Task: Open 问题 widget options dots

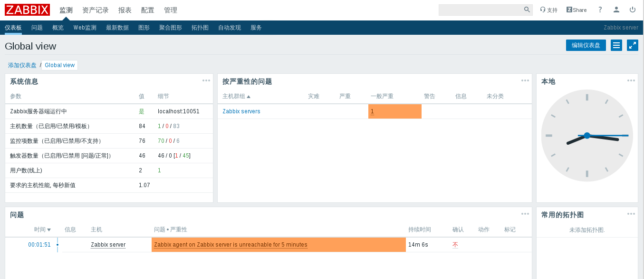Action: (x=525, y=214)
